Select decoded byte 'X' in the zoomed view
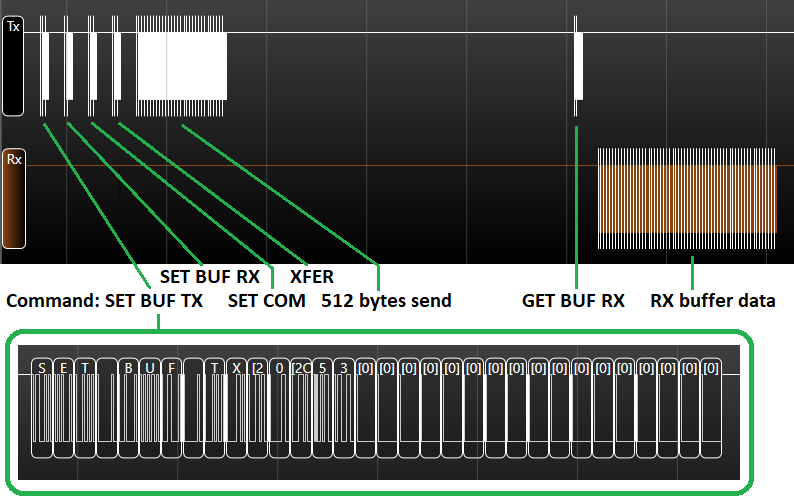The image size is (794, 502). [236, 368]
